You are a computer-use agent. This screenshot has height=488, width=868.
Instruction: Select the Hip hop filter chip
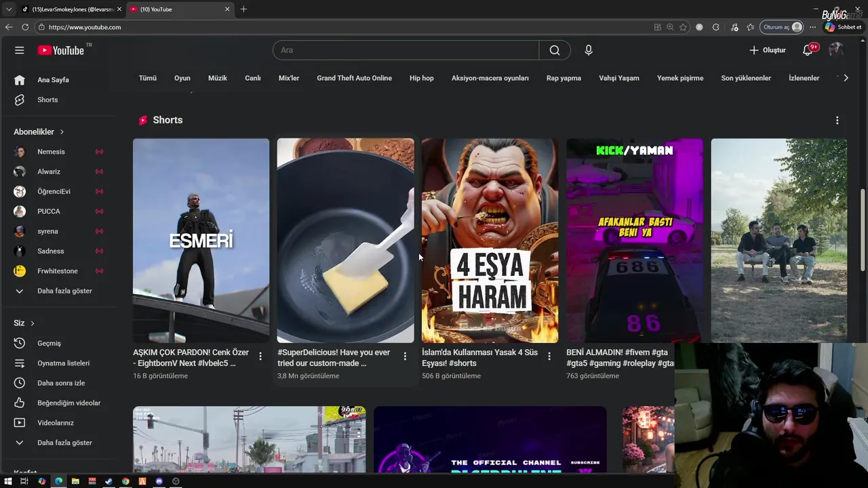pyautogui.click(x=422, y=78)
